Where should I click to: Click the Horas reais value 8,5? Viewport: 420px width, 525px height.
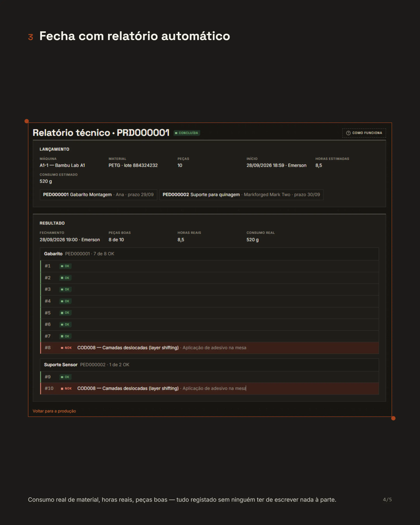click(181, 240)
